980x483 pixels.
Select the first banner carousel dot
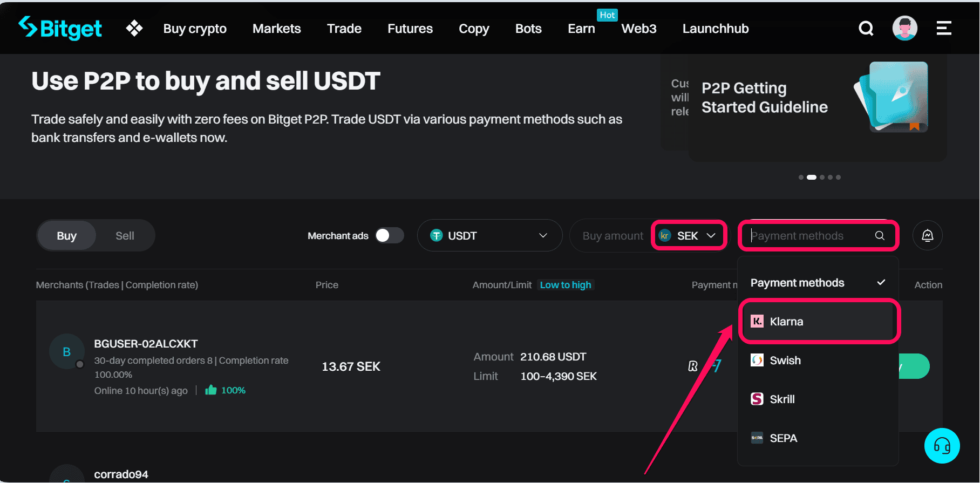pos(801,177)
